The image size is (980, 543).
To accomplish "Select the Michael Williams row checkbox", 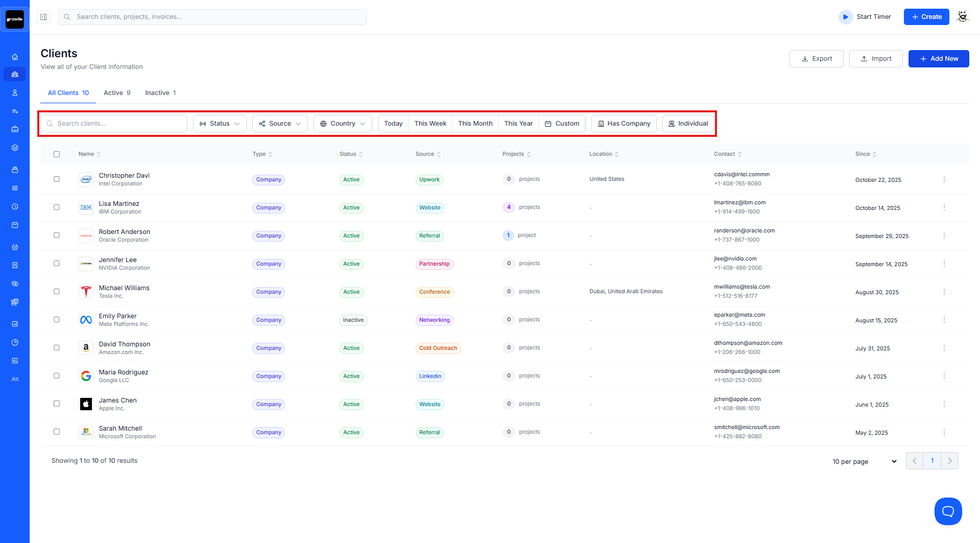I will click(x=57, y=292).
